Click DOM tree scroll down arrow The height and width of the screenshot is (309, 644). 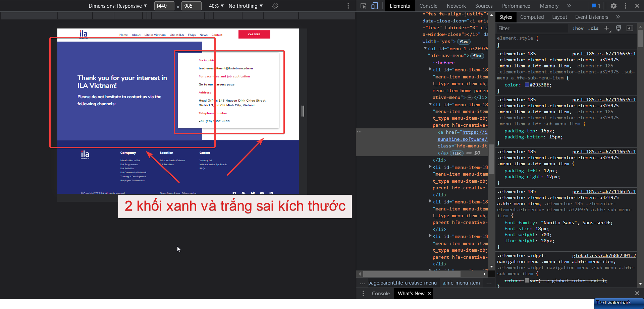[x=491, y=267]
